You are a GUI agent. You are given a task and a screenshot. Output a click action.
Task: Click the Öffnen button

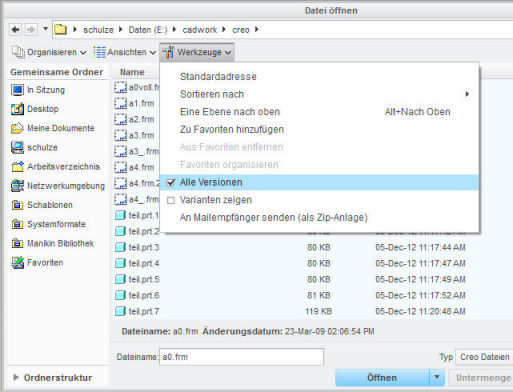pyautogui.click(x=382, y=378)
